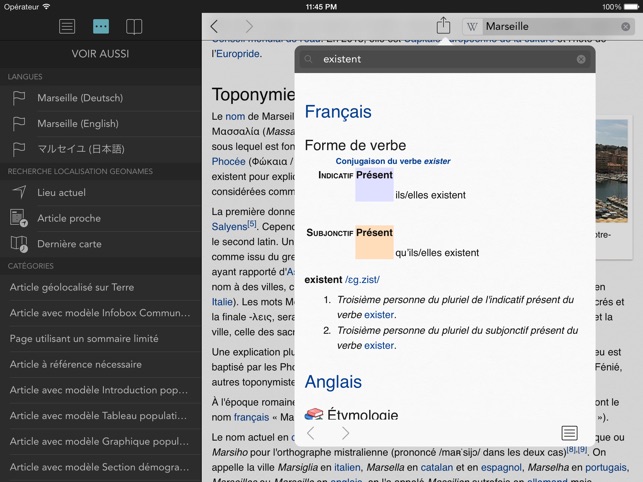Follow the français link in article
The image size is (643, 482).
[x=251, y=417]
